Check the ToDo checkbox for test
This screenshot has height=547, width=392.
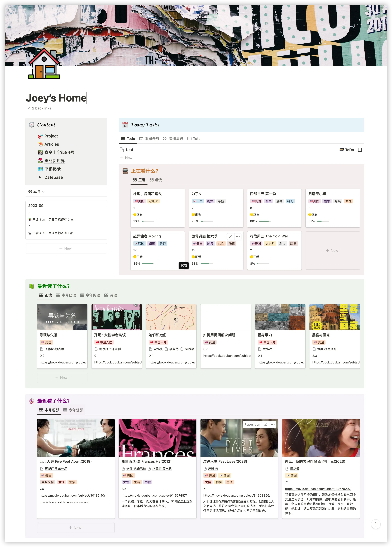[360, 150]
